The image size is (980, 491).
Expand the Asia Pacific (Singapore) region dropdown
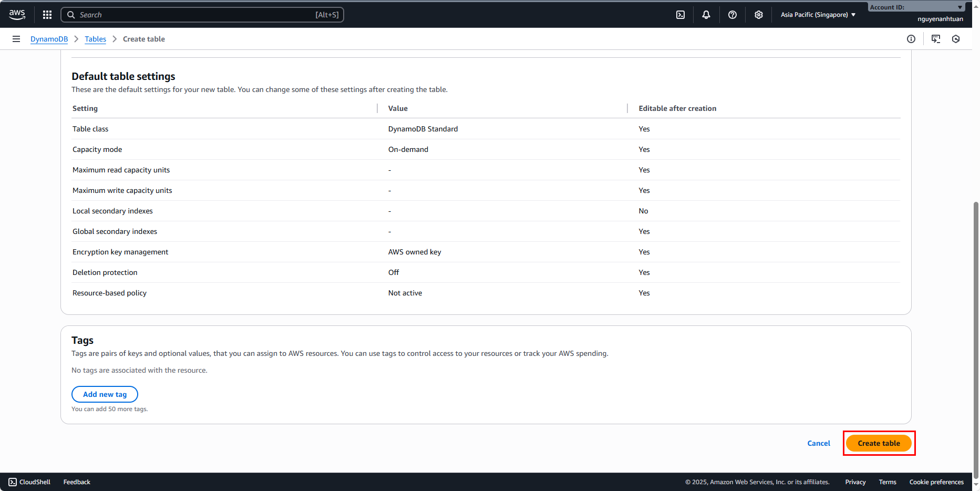pos(818,15)
